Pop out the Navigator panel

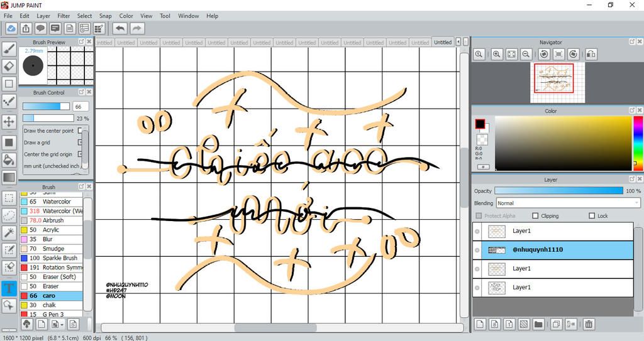click(x=632, y=42)
